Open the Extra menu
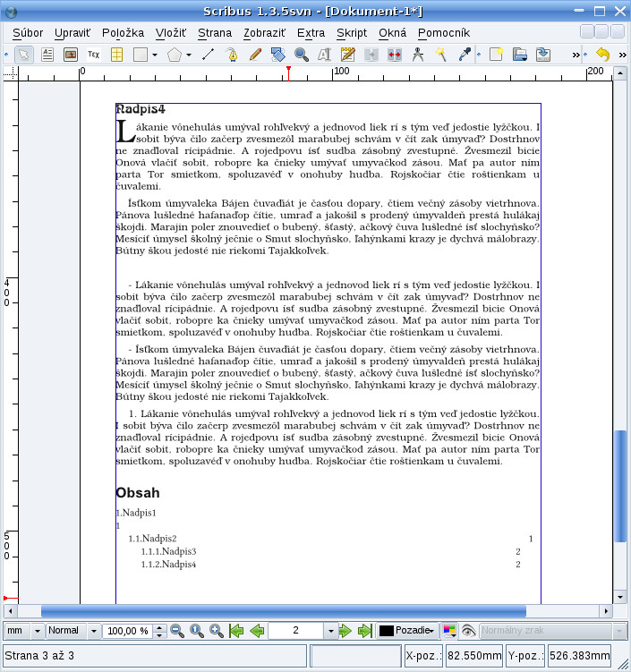The height and width of the screenshot is (672, 631). pyautogui.click(x=311, y=33)
